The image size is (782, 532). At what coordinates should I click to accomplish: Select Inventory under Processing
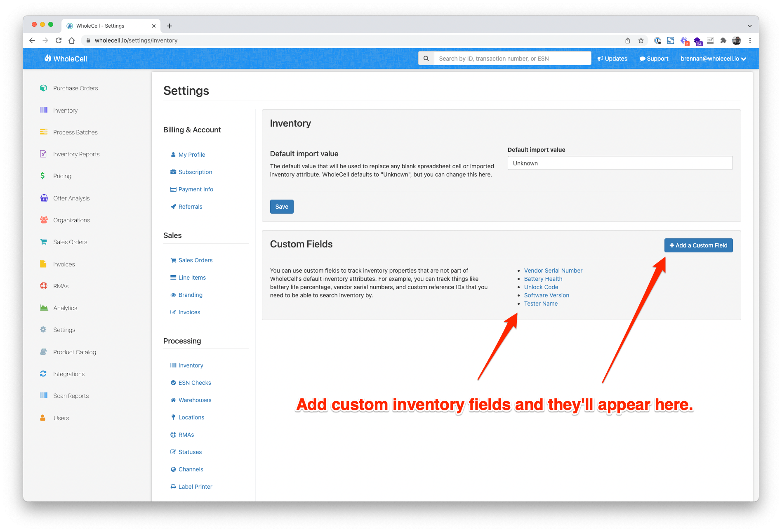[x=187, y=365]
